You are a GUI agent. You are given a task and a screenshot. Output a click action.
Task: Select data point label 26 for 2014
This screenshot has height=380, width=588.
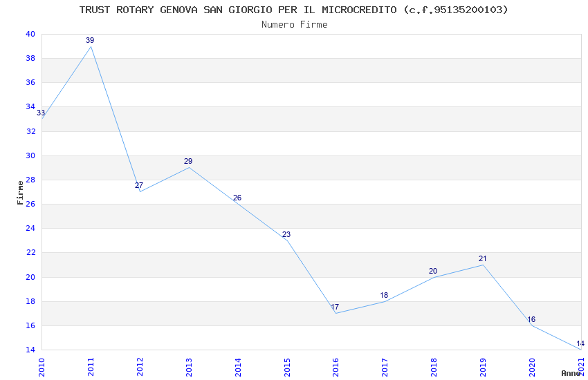(x=237, y=198)
